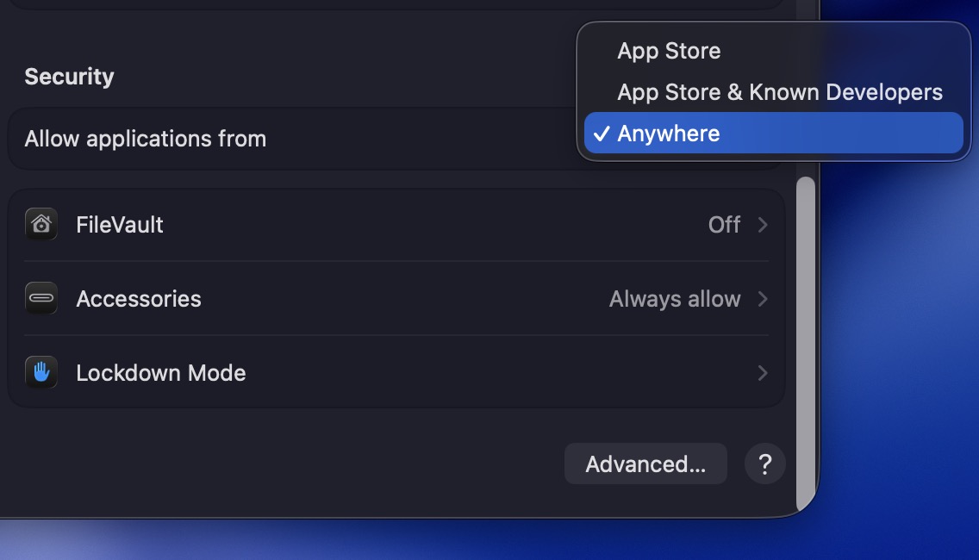The image size is (979, 560).
Task: Click the FileVault house lock icon
Action: tap(41, 225)
